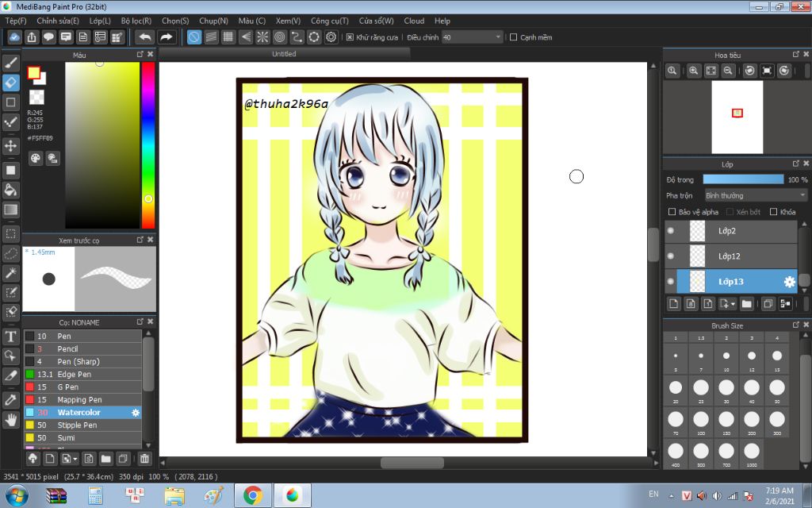This screenshot has height=508, width=812.
Task: Select the Text tool
Action: coord(11,337)
